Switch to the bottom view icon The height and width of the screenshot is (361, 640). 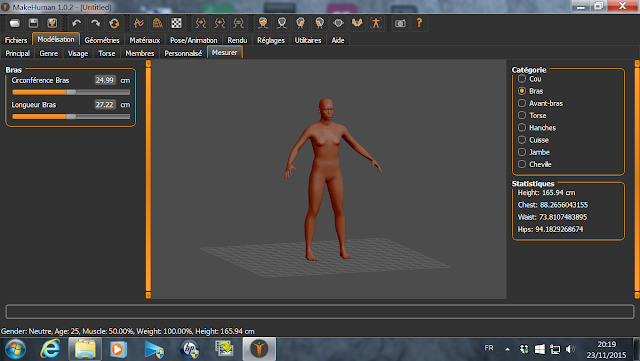357,23
